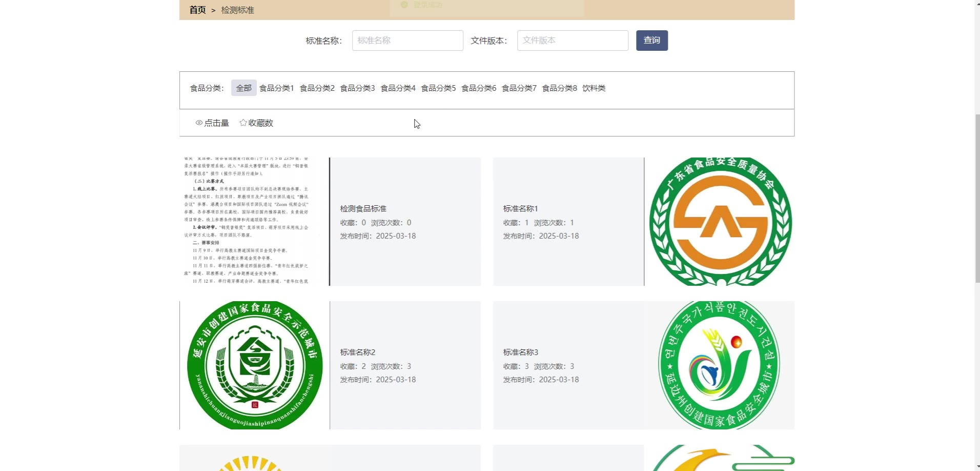Image resolution: width=980 pixels, height=471 pixels.
Task: Open the 标准名称1 title
Action: coord(521,209)
